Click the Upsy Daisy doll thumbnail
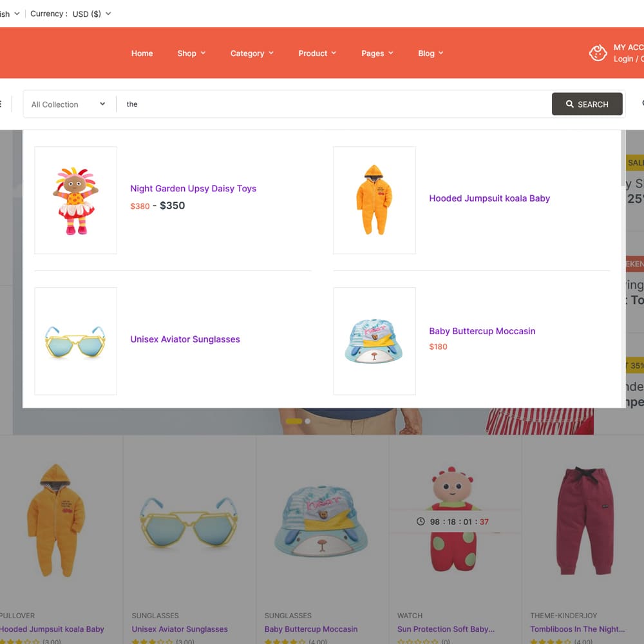This screenshot has width=644, height=644. [x=76, y=200]
